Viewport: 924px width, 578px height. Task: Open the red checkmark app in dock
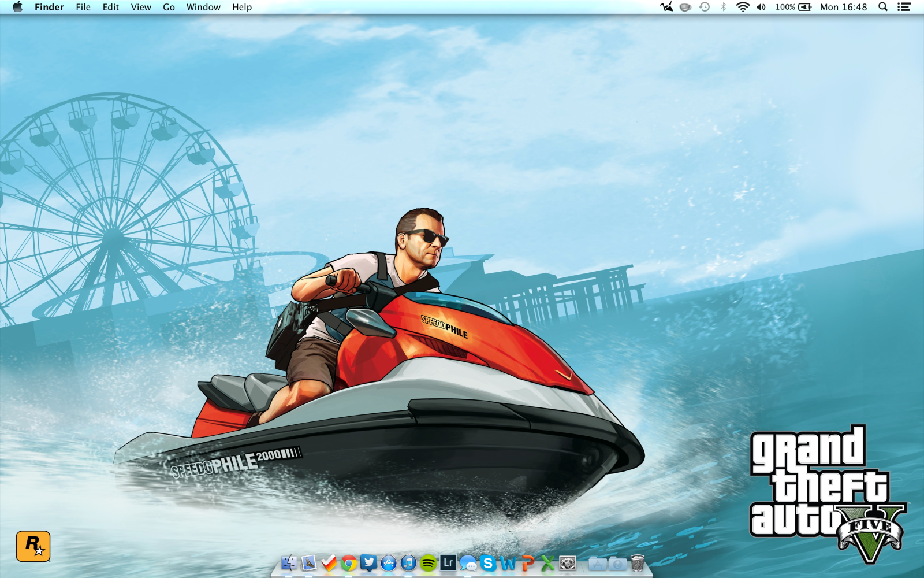click(329, 562)
